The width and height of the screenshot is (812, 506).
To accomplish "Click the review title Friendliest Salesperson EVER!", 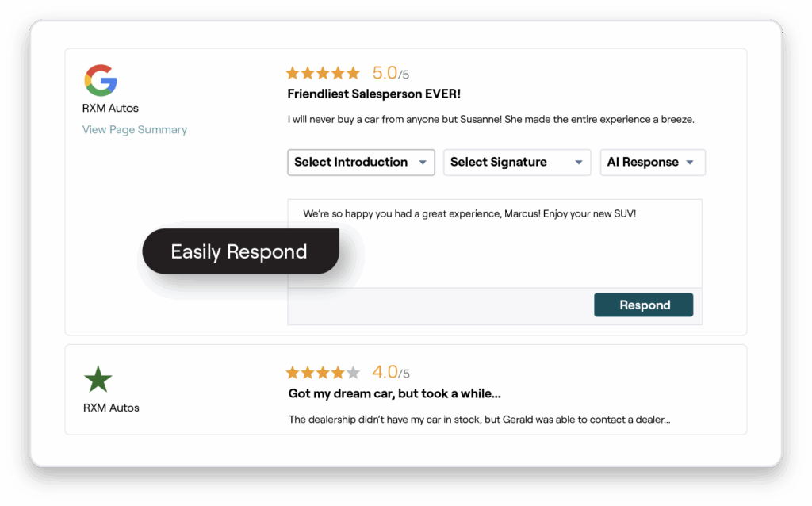I will (x=373, y=94).
